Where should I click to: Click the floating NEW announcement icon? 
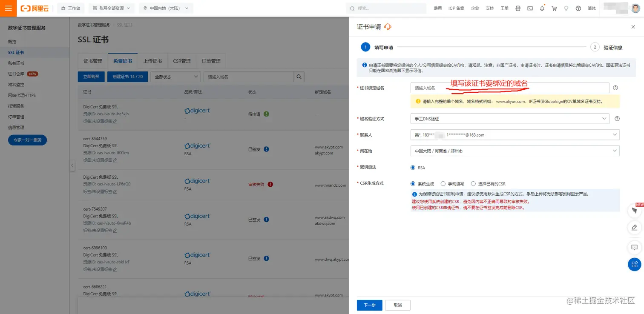[x=635, y=210]
